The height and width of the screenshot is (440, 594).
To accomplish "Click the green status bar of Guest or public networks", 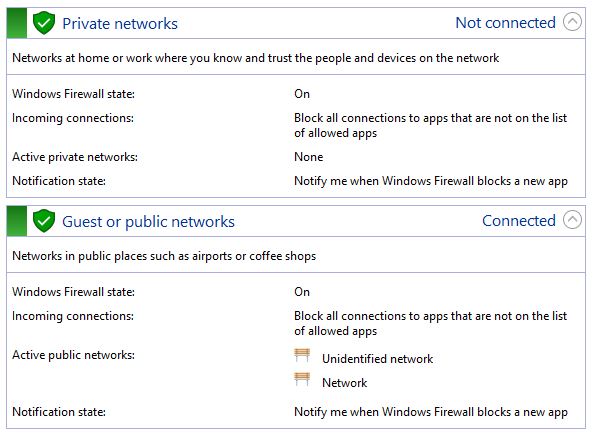I will (x=17, y=221).
